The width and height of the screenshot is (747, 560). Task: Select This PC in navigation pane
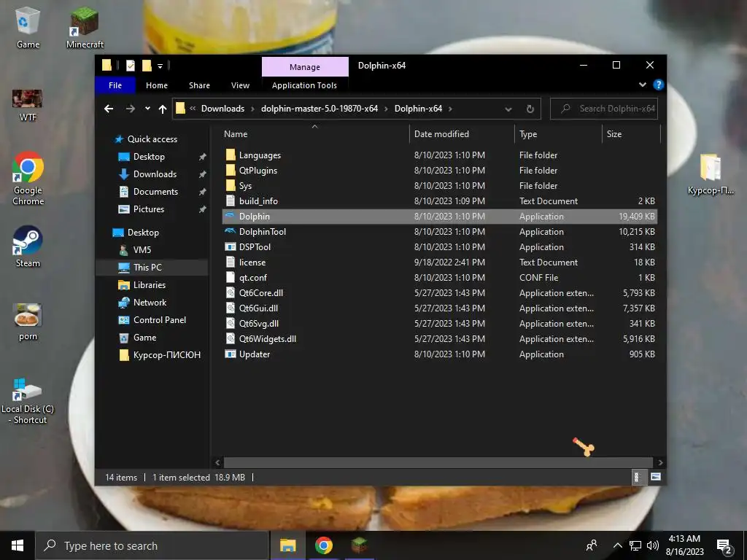coord(152,267)
